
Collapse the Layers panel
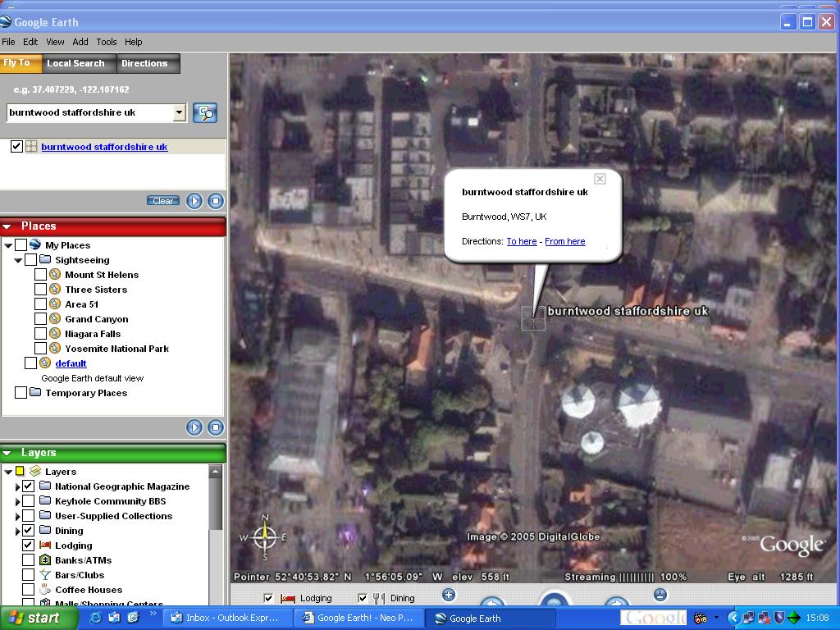click(x=7, y=453)
